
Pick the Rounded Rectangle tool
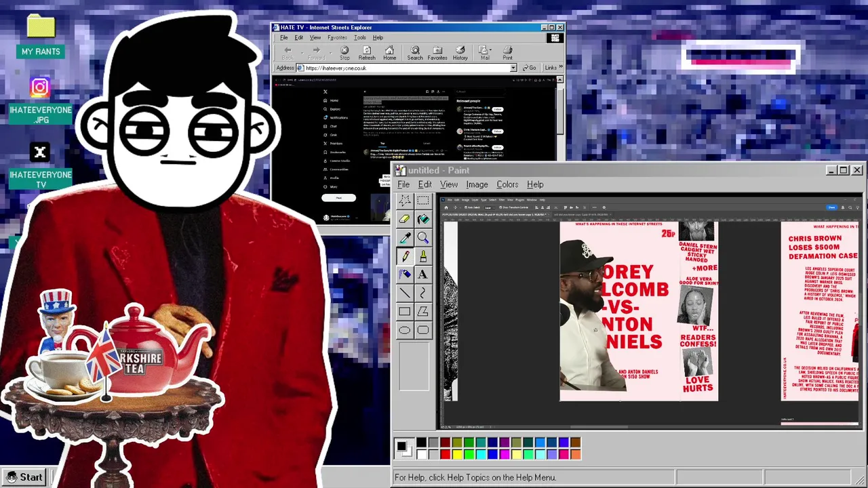[422, 330]
